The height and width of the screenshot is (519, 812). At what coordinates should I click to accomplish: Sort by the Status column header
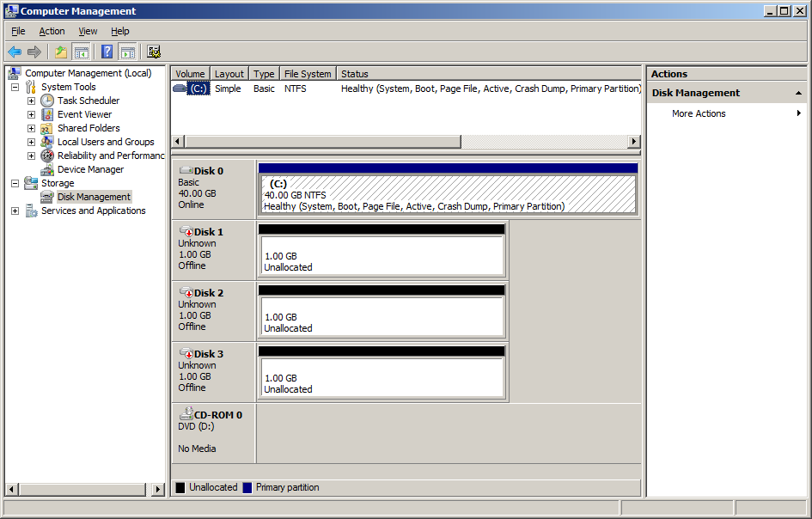[x=488, y=74]
